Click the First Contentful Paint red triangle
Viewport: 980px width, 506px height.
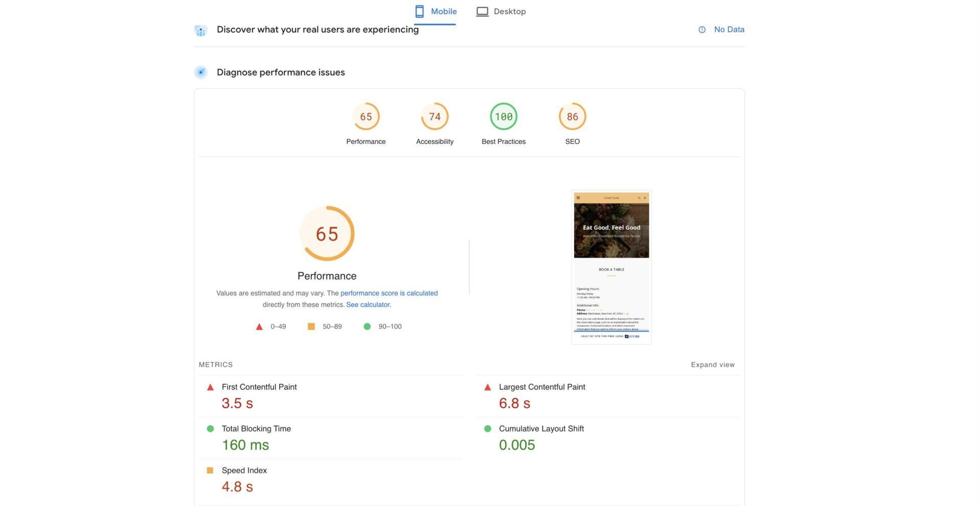(x=210, y=388)
